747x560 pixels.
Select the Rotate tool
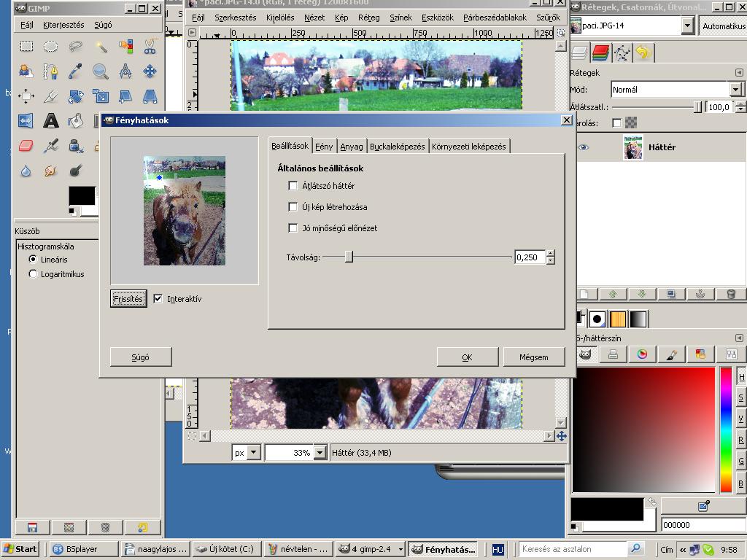click(x=75, y=96)
